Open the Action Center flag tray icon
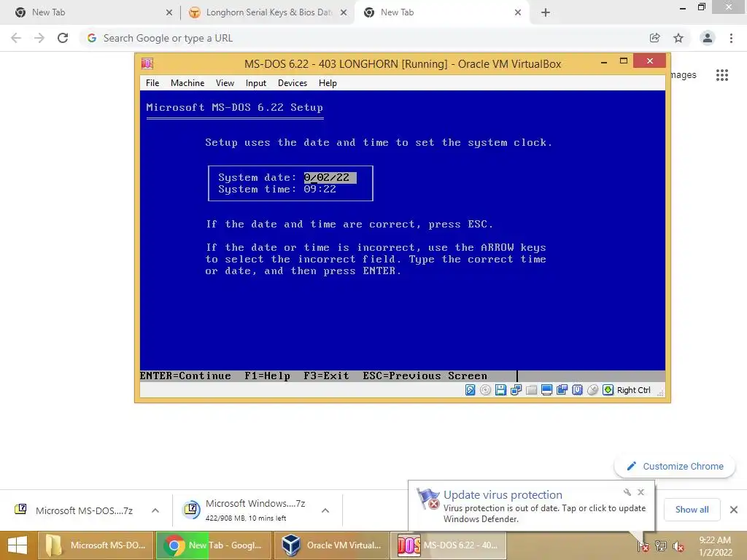Viewport: 747px width, 560px height. tap(643, 546)
